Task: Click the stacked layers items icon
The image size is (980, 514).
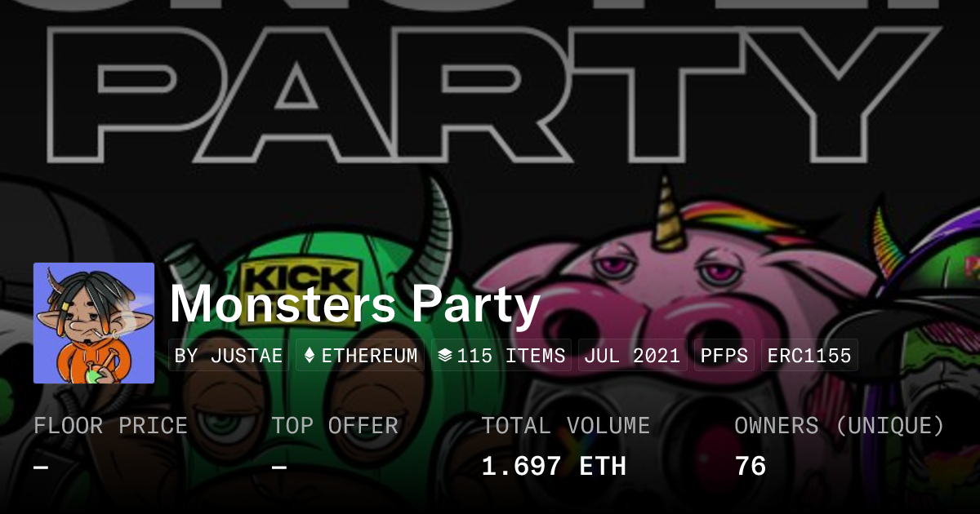Action: point(445,356)
